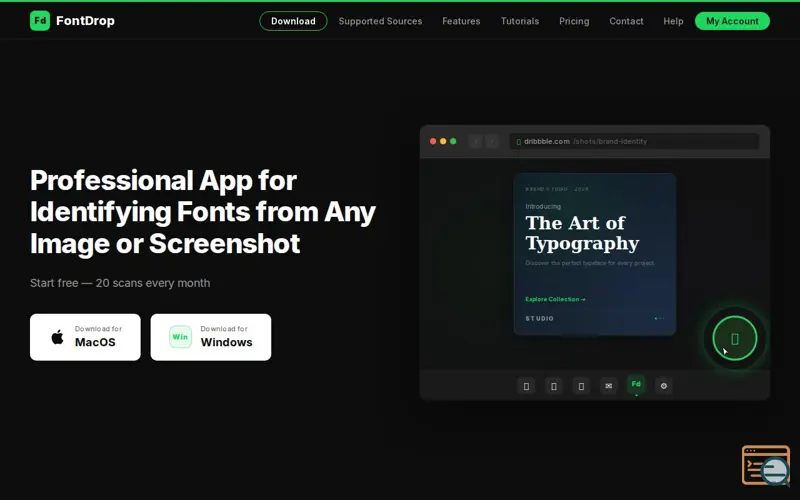Click the Fd app icon in dock
Image resolution: width=800 pixels, height=500 pixels.
point(636,384)
